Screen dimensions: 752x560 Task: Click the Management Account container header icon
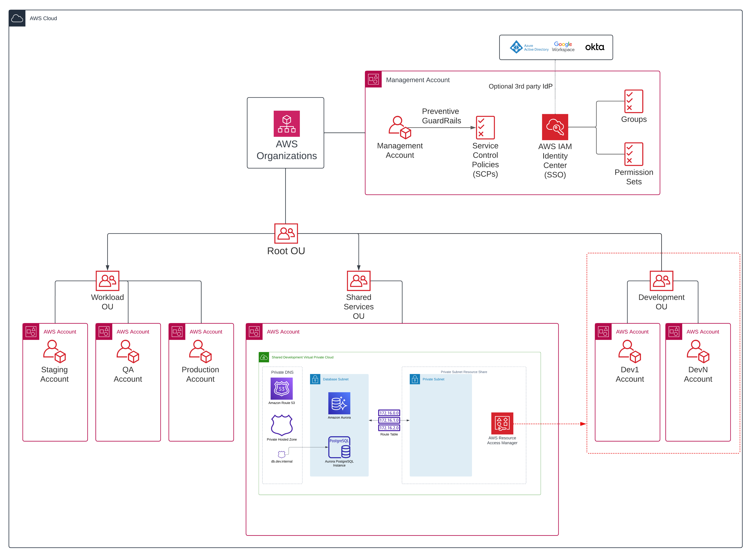pos(373,79)
